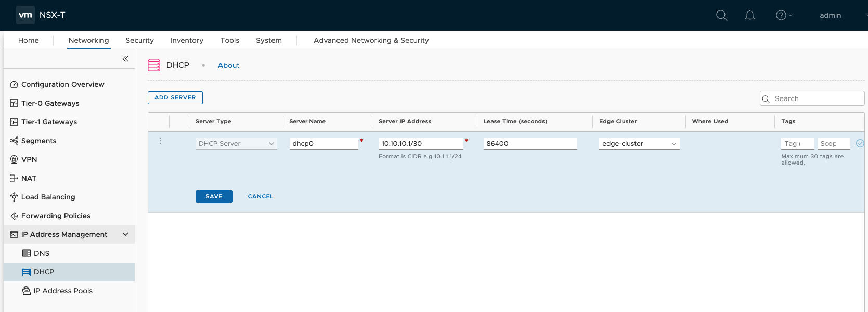Click the three-dot row actions menu
Screen dimensions: 868x312
pos(160,141)
